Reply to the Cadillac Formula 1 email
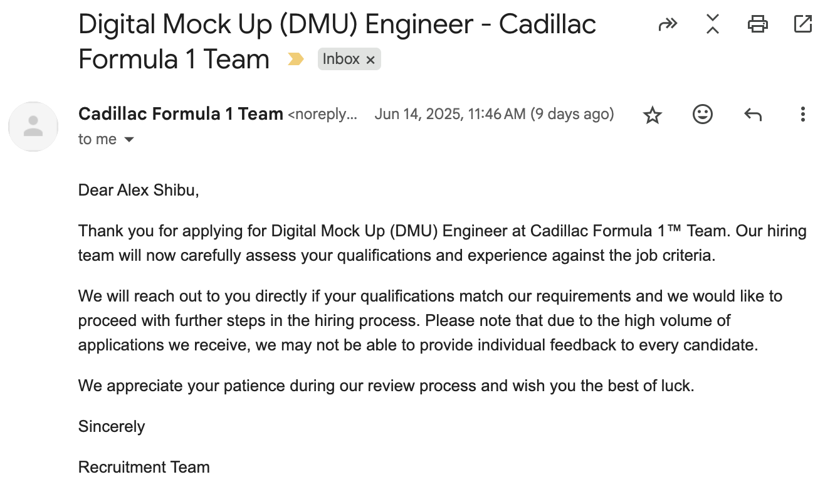The image size is (835, 504). (752, 114)
